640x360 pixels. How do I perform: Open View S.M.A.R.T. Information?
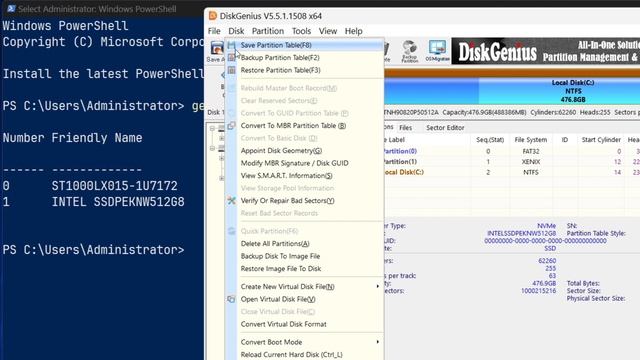[304, 176]
